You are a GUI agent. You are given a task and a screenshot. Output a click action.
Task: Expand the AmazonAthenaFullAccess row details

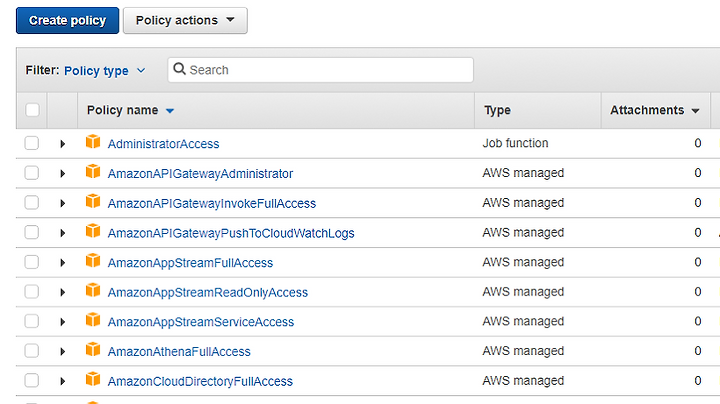tap(63, 352)
